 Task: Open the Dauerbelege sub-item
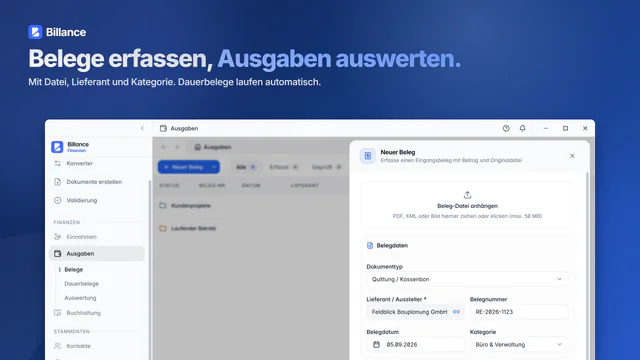click(81, 284)
